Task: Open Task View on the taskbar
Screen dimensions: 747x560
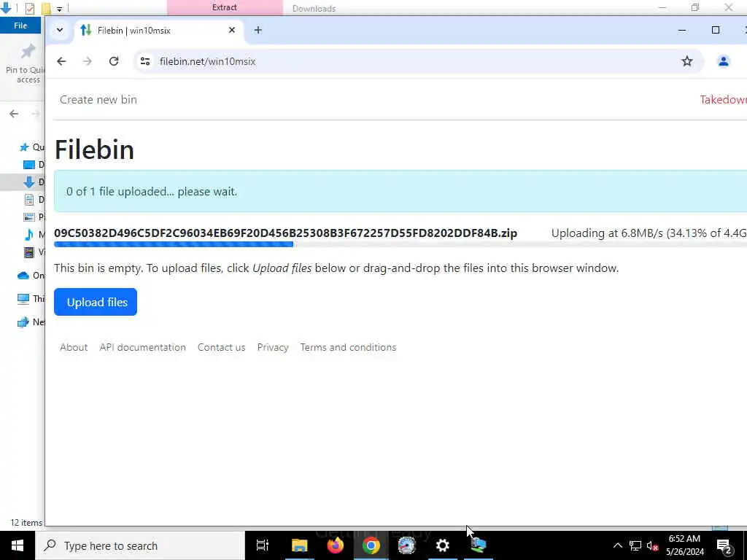Action: click(263, 545)
